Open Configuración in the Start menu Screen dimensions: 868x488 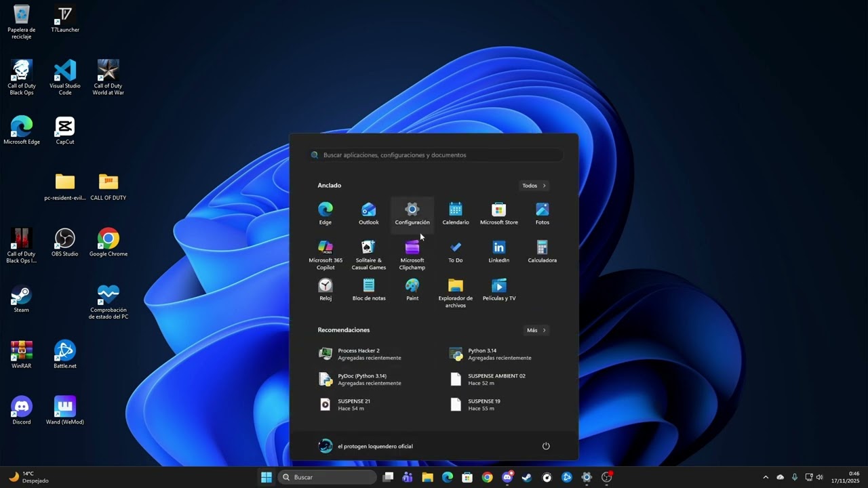point(412,213)
